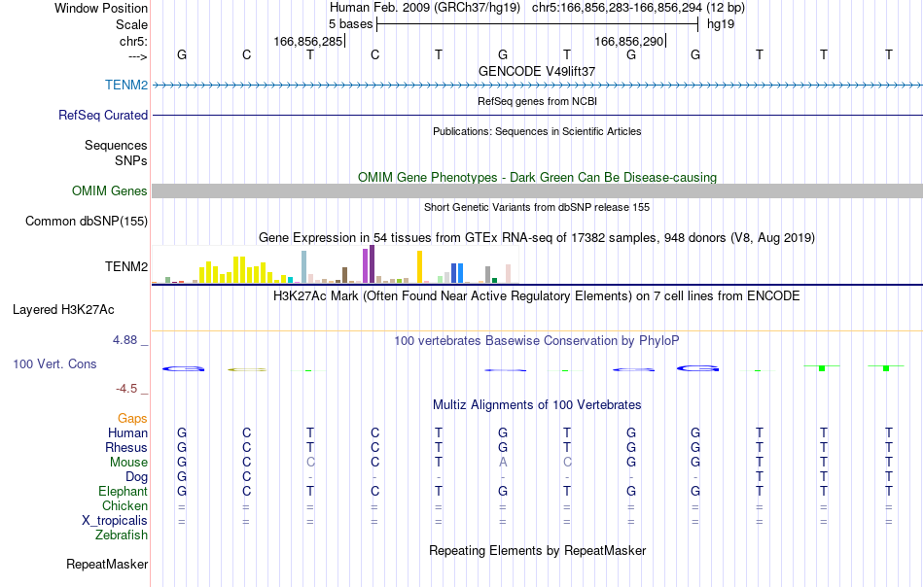The width and height of the screenshot is (924, 587).
Task: Click the OMIM Gene Phenotypes track title
Action: pos(538,177)
